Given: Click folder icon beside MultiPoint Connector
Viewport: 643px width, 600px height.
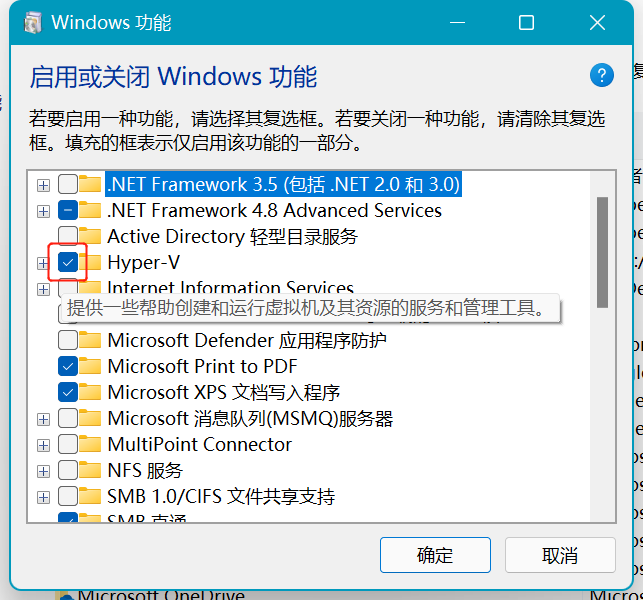Looking at the screenshot, I should (x=91, y=444).
